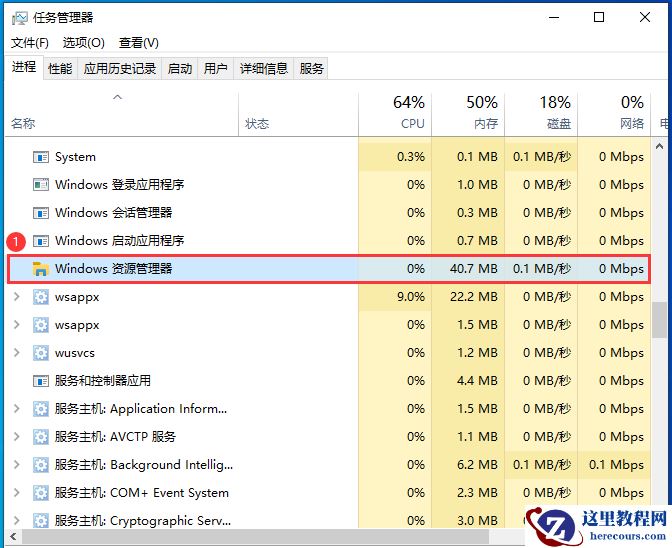Click the 服务和控制器应用 process icon
Viewport: 672px width, 548px height.
pos(41,381)
